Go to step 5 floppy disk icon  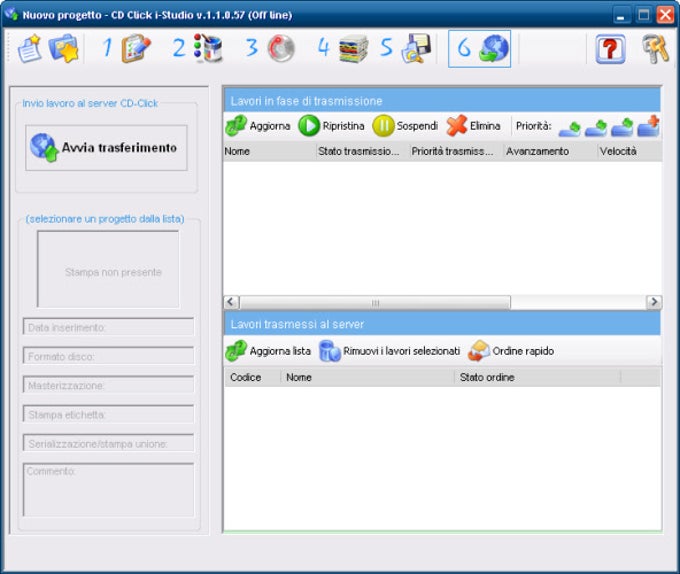pos(416,49)
